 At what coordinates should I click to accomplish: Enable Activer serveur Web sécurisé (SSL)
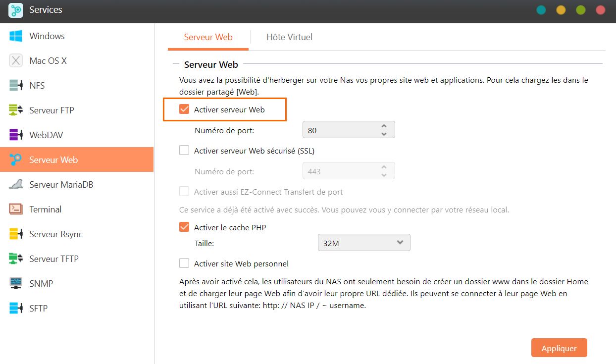(184, 151)
